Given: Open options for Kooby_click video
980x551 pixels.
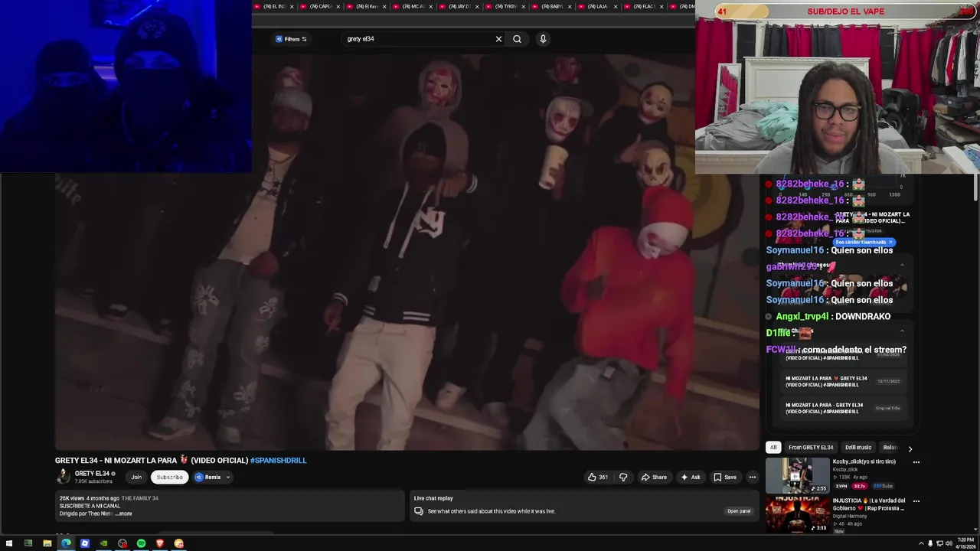Looking at the screenshot, I should tap(916, 462).
